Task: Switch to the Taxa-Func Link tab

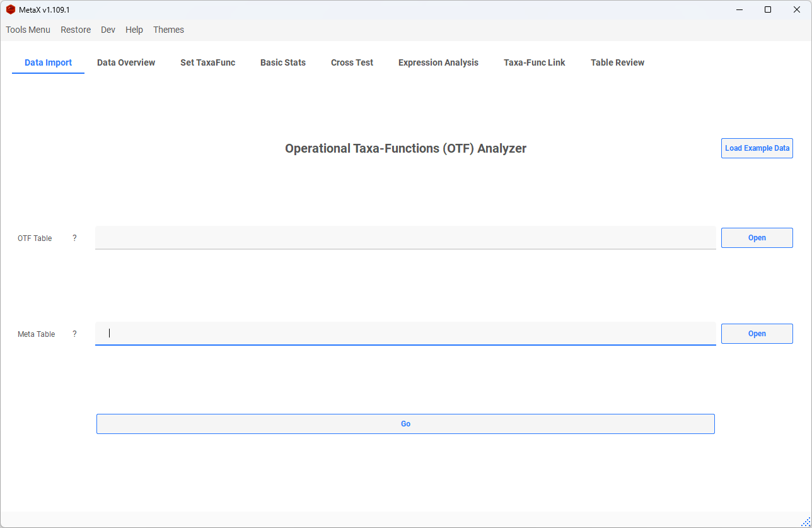Action: click(x=535, y=62)
